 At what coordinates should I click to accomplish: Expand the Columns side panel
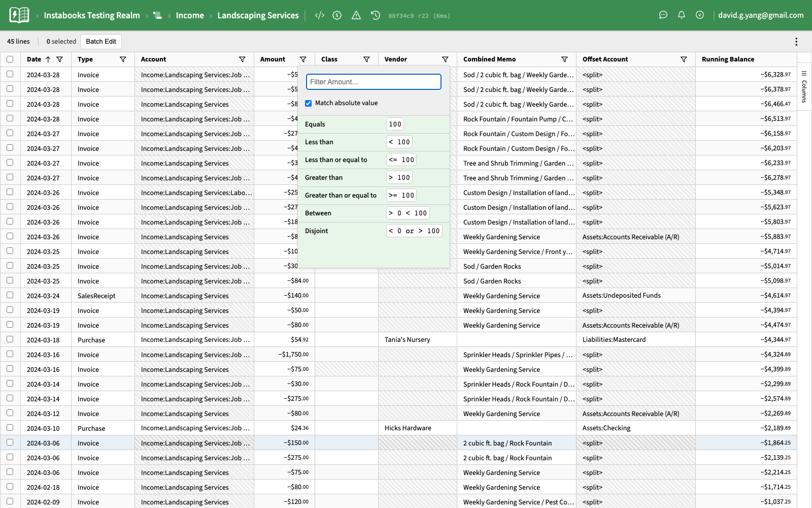[x=804, y=87]
